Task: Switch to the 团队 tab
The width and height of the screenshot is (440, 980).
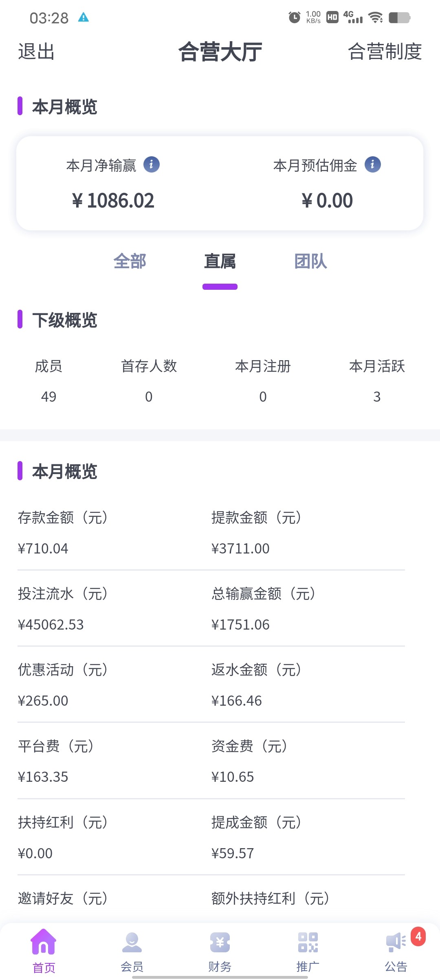Action: coord(310,261)
